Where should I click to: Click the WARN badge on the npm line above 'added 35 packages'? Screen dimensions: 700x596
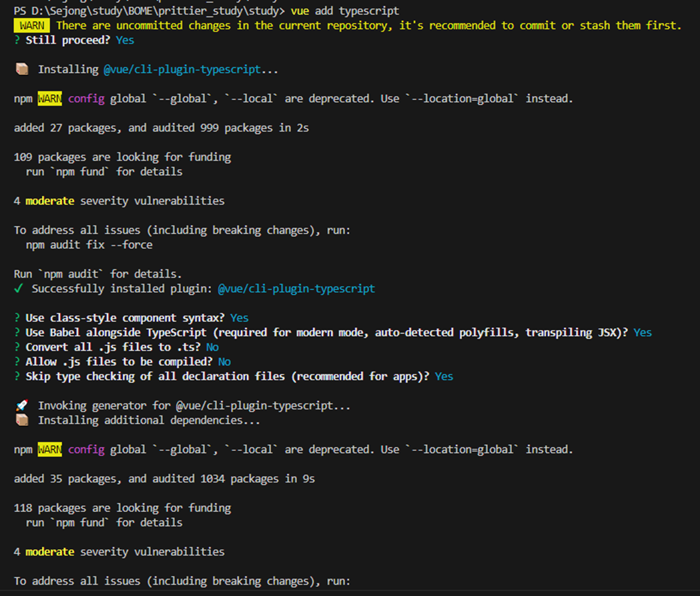click(50, 449)
